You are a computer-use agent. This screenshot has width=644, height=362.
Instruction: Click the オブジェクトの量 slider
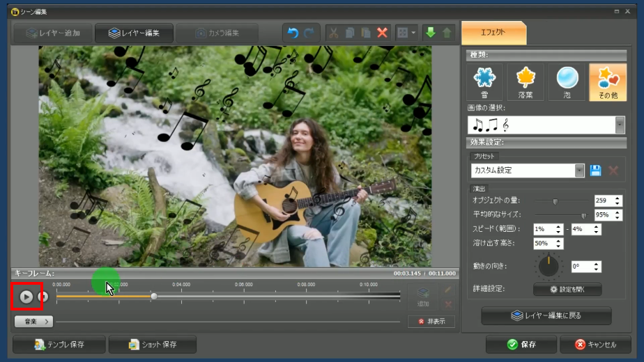(x=555, y=201)
